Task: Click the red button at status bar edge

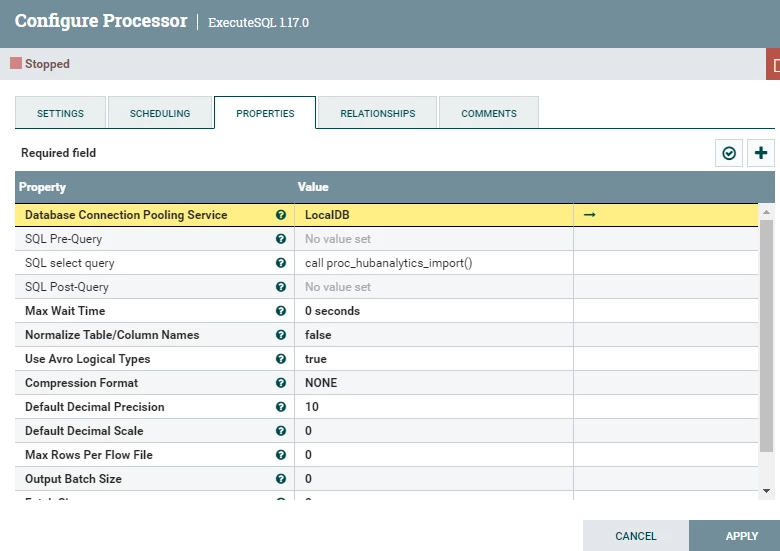Action: pyautogui.click(x=774, y=64)
